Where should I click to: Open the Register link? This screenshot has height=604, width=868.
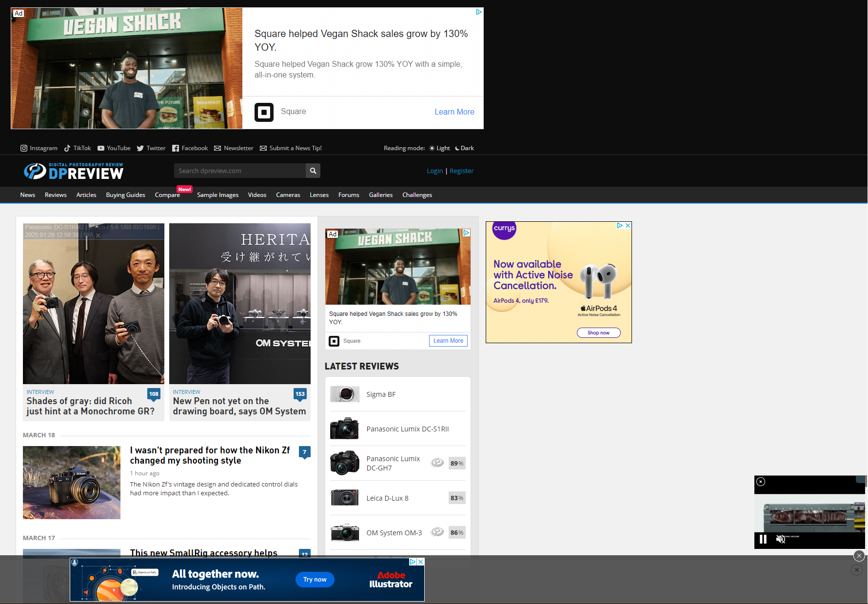pos(461,171)
